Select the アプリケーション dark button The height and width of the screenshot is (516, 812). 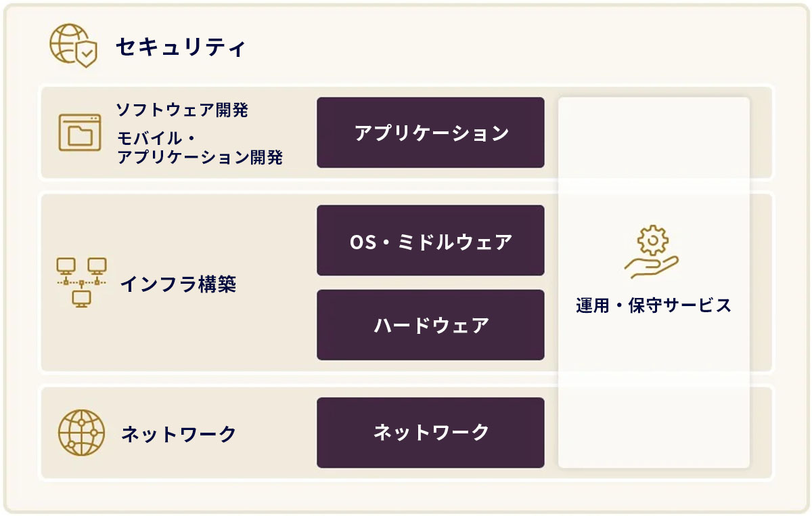430,133
